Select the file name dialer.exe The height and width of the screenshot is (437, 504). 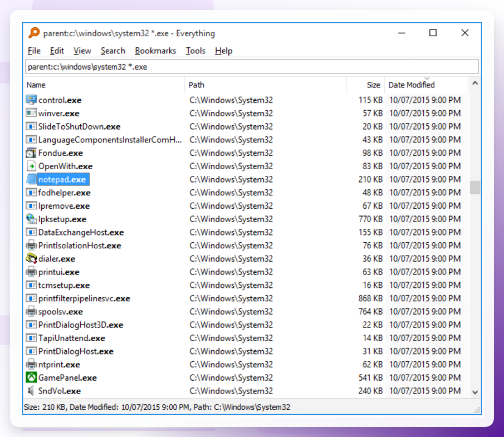pos(57,259)
